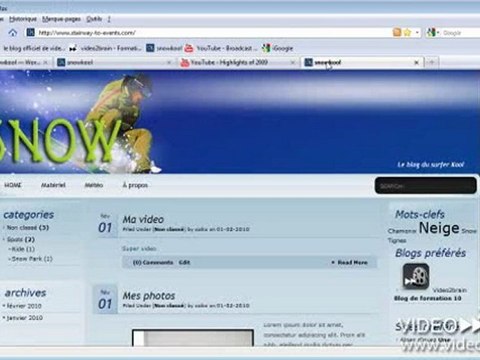
Task: Click the URL address field
Action: (213, 33)
